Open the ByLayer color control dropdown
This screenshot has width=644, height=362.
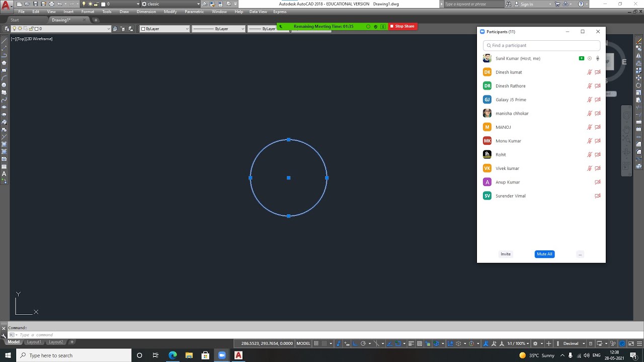(165, 29)
